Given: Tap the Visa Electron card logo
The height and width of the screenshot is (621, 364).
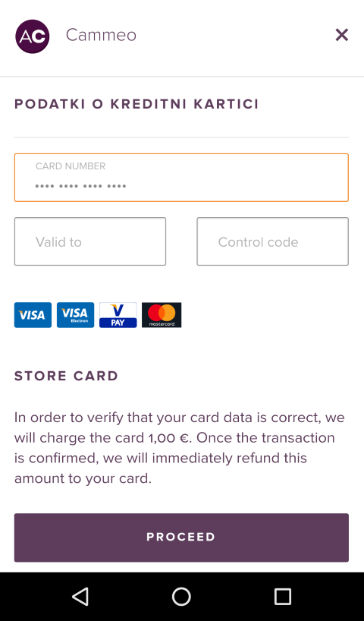Looking at the screenshot, I should [x=76, y=315].
